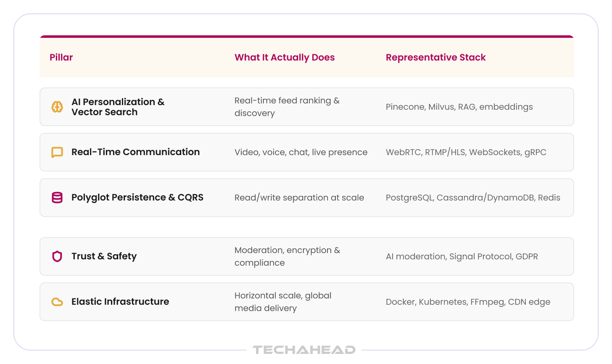612x364 pixels.
Task: Click the chat bubble icon for Real-Time Communication
Action: 57,152
